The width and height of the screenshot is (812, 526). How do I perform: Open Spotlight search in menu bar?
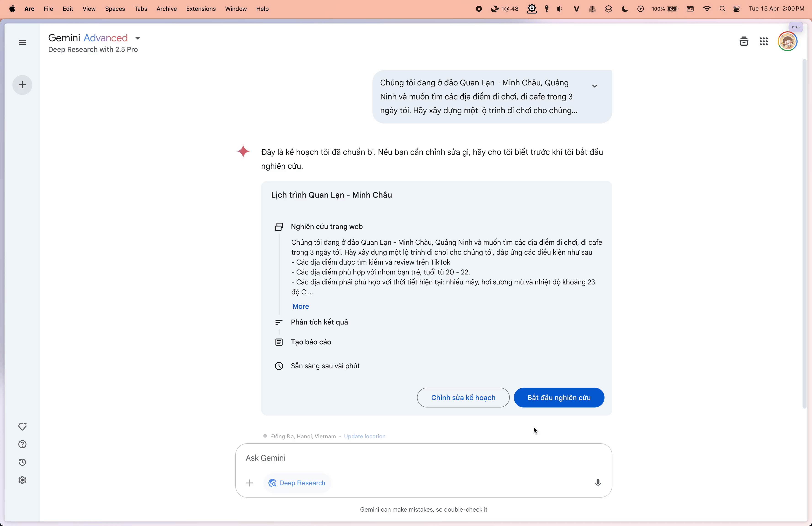pos(722,9)
